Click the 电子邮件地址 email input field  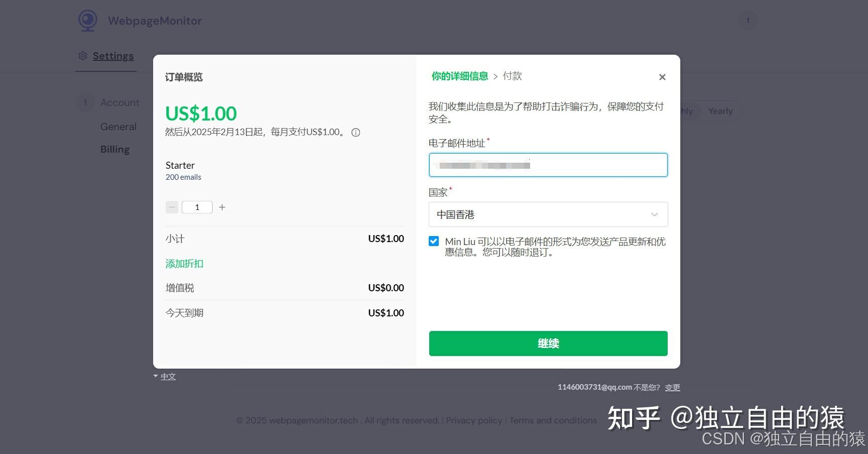coord(548,165)
